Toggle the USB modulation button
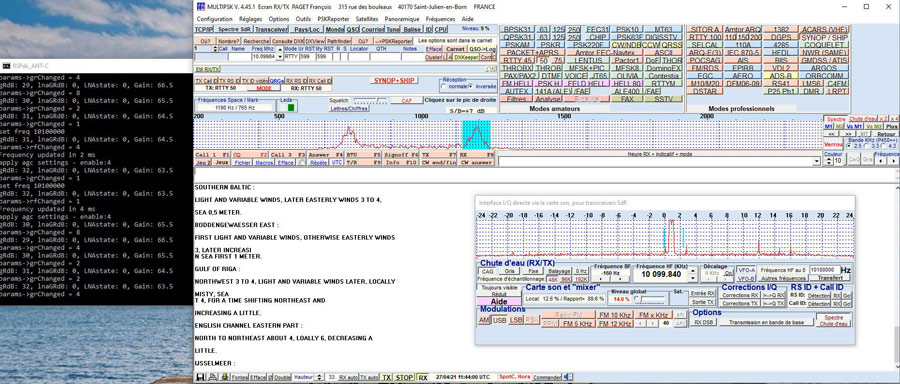This screenshot has width=900, height=384. [x=499, y=320]
